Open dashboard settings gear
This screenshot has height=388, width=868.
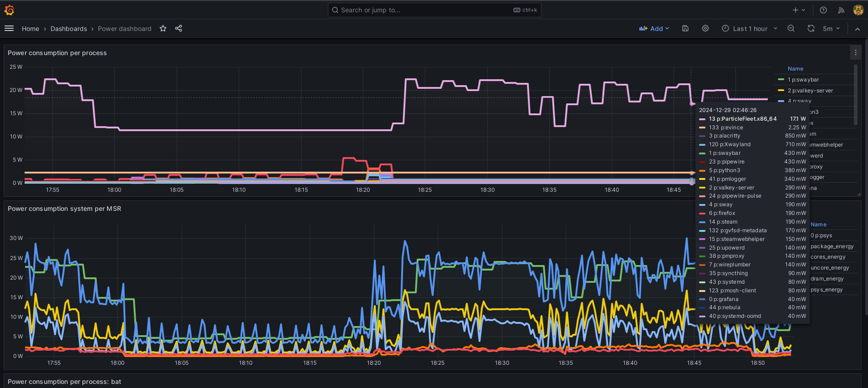(705, 28)
